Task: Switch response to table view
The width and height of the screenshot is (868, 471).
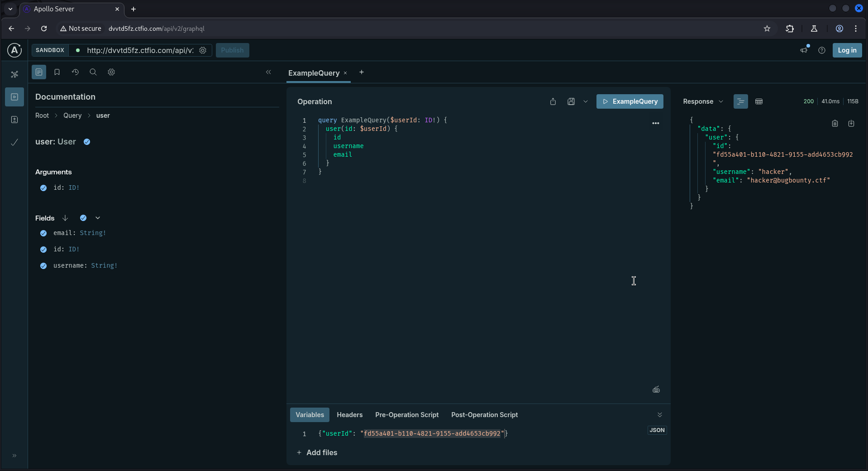Action: tap(759, 101)
